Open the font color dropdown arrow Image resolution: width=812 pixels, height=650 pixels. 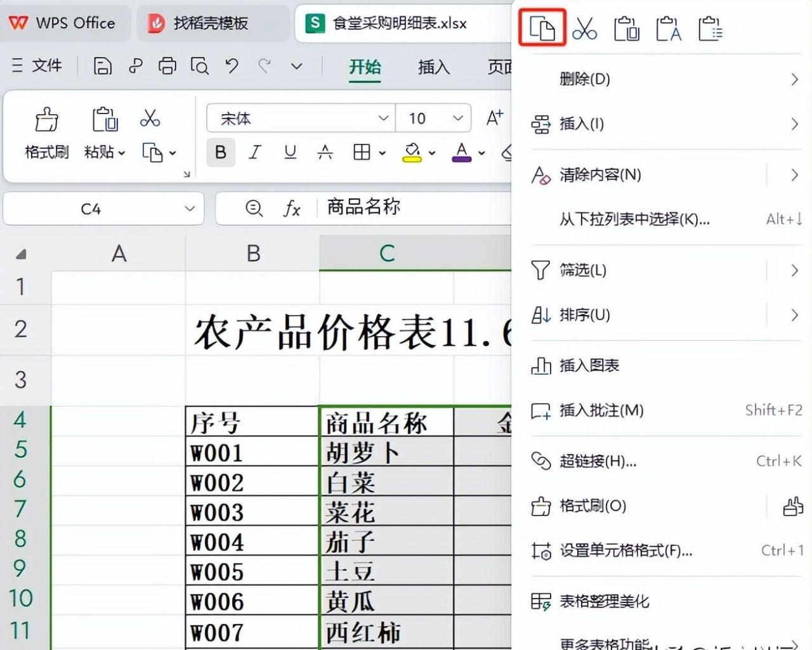click(482, 153)
